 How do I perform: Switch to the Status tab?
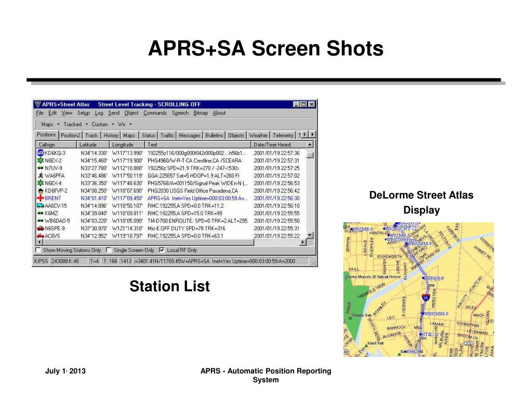(x=148, y=136)
